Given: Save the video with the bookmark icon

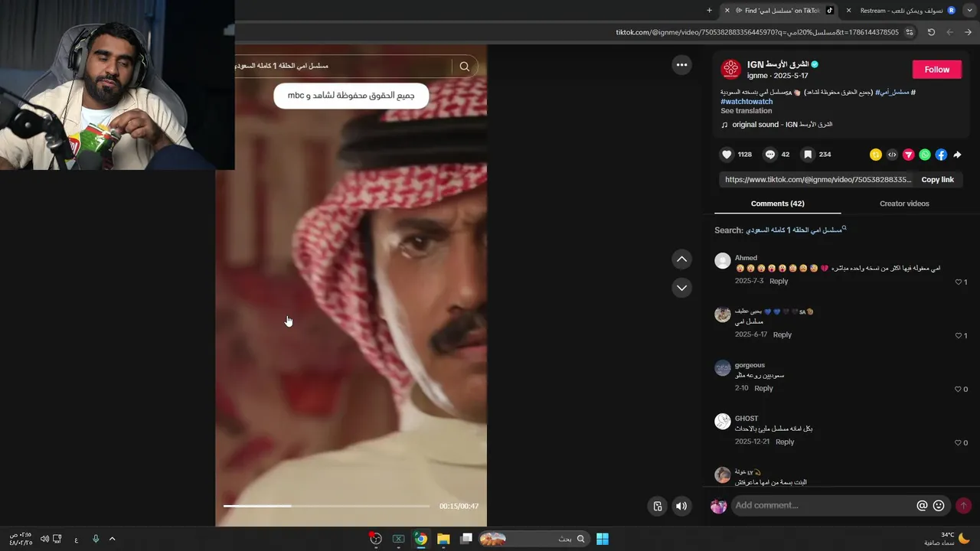Looking at the screenshot, I should [x=808, y=155].
